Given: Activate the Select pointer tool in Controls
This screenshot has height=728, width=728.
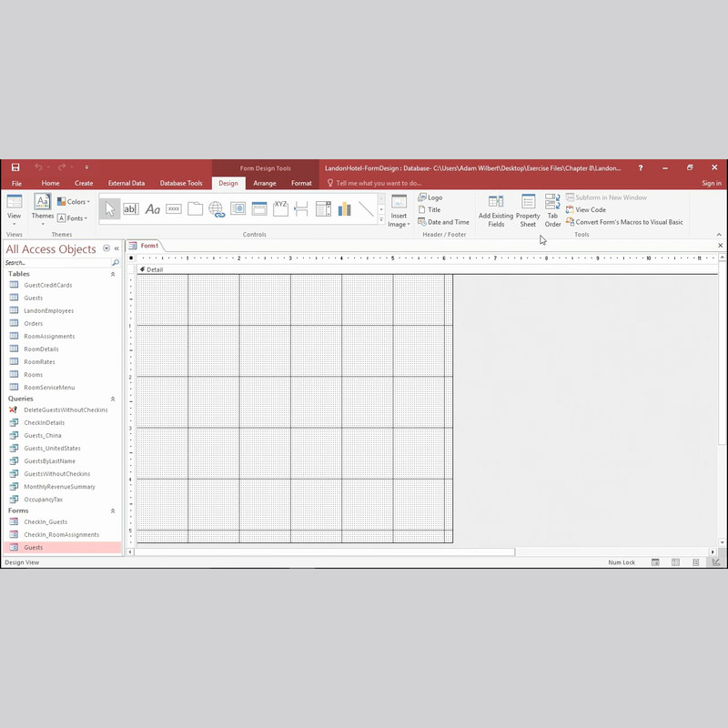Looking at the screenshot, I should [109, 209].
